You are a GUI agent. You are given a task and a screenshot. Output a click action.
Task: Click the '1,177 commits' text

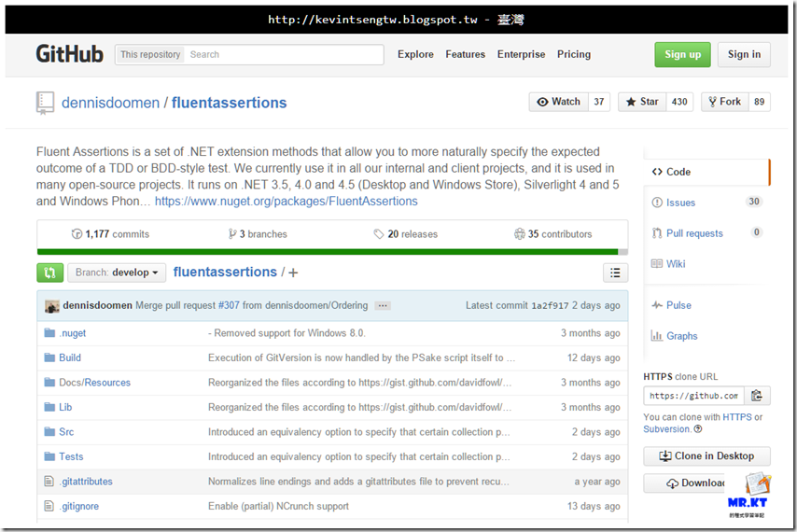[118, 233]
